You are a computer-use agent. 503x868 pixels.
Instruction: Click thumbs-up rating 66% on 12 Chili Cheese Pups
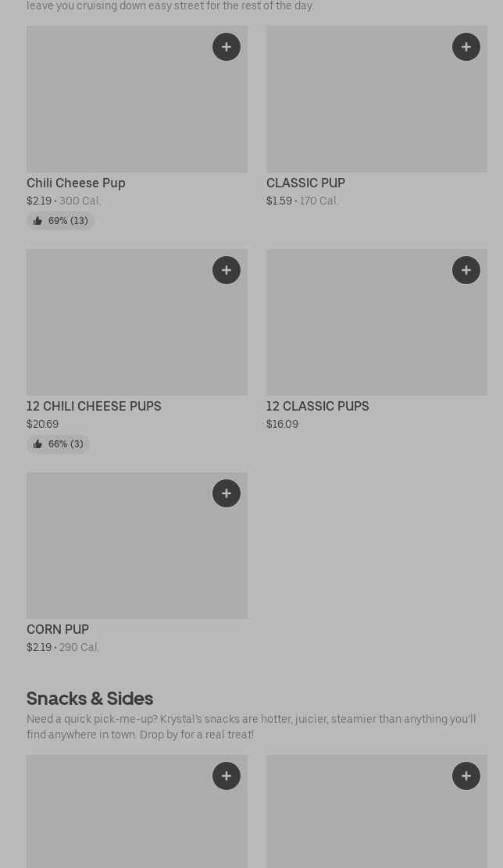pos(58,444)
